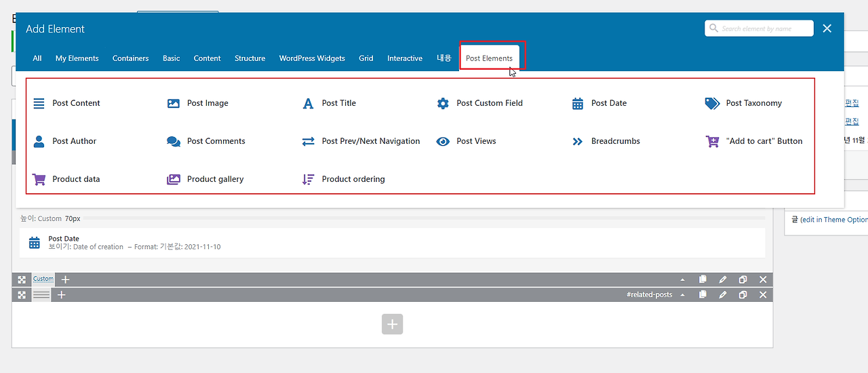
Task: Add the "Add to cart" Button element
Action: [754, 141]
